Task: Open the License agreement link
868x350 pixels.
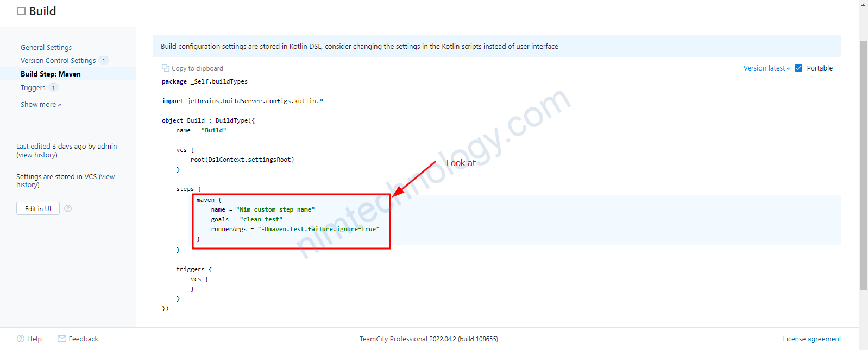Action: 812,339
